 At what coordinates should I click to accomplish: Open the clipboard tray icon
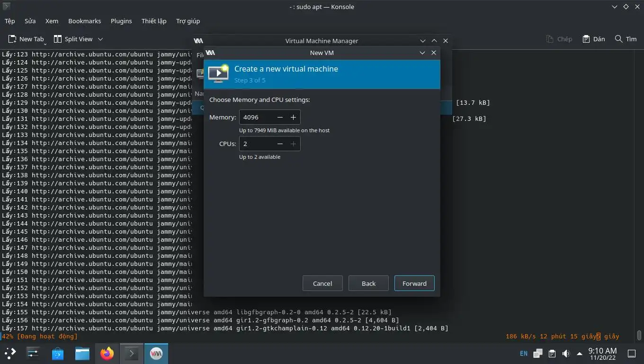point(552,354)
